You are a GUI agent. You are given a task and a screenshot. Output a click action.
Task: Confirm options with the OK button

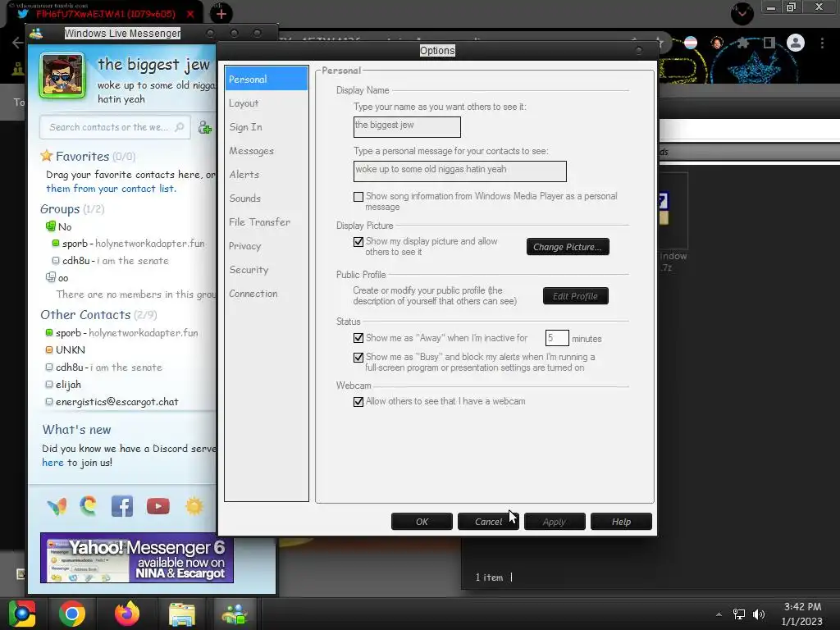tap(422, 522)
